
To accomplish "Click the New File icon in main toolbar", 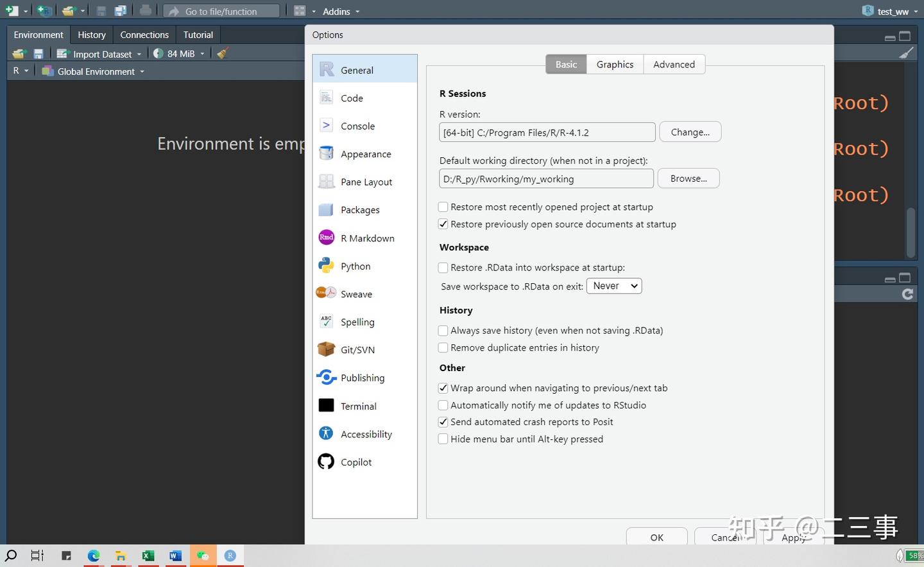I will (x=12, y=11).
